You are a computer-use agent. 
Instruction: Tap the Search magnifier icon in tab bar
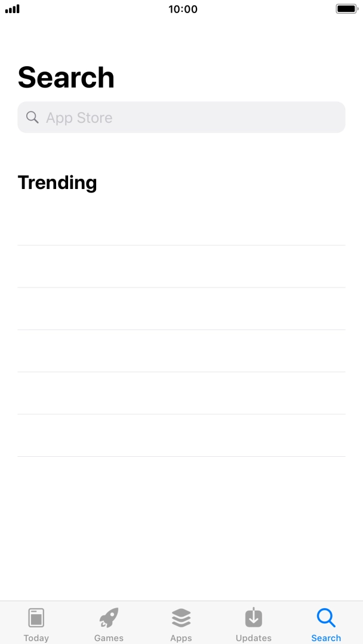(x=326, y=618)
